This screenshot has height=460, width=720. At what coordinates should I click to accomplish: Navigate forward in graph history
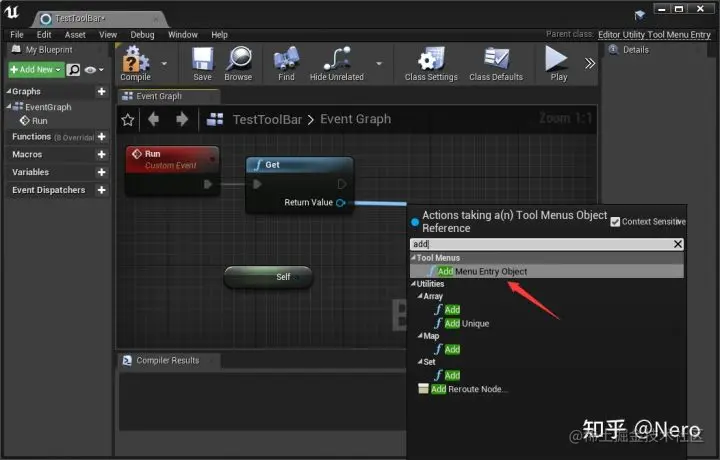[x=182, y=119]
